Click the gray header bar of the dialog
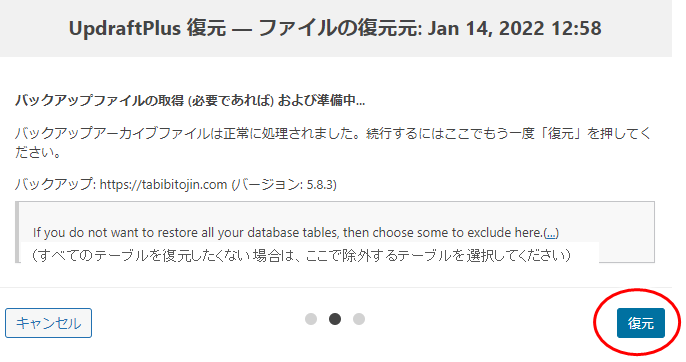Image resolution: width=686 pixels, height=362 pixels. click(x=336, y=28)
